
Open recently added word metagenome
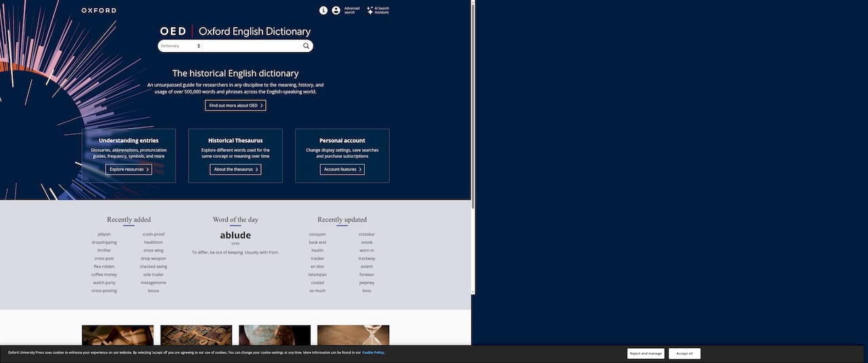pos(153,283)
